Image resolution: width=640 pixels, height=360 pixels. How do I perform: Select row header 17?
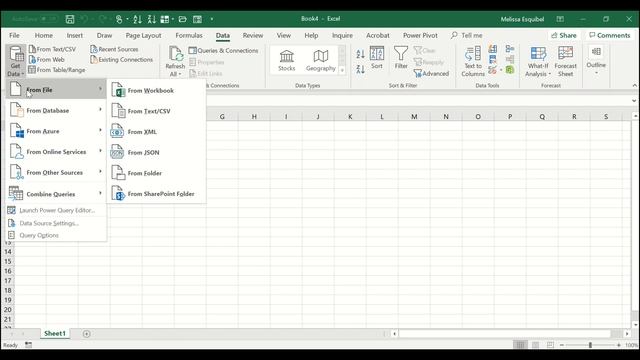(x=8, y=281)
